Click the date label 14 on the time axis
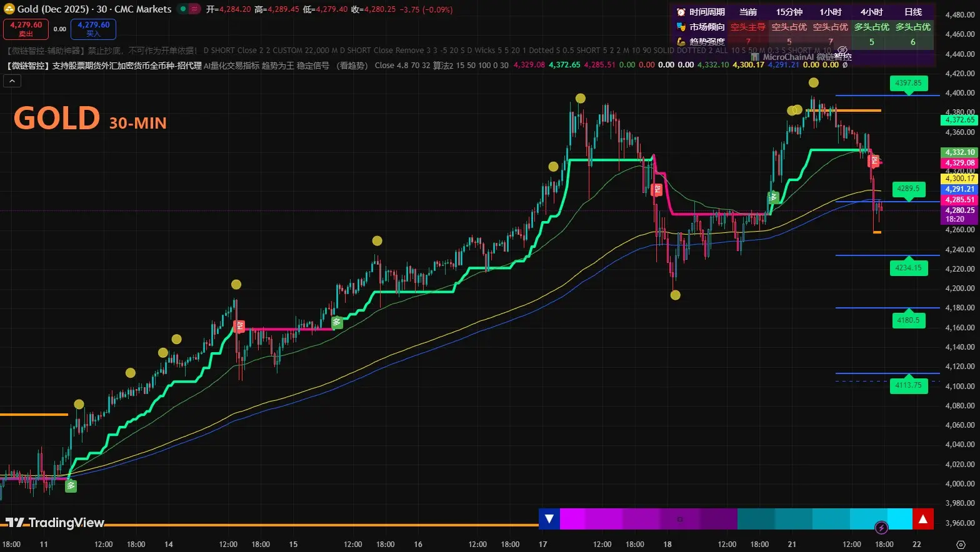The height and width of the screenshot is (552, 980). click(169, 544)
